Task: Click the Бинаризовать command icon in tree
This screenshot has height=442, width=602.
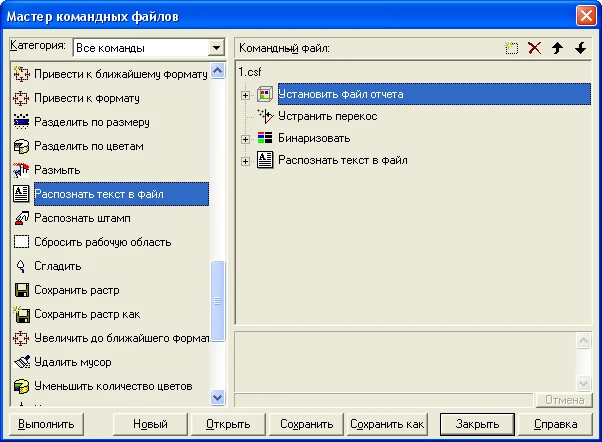Action: (265, 138)
